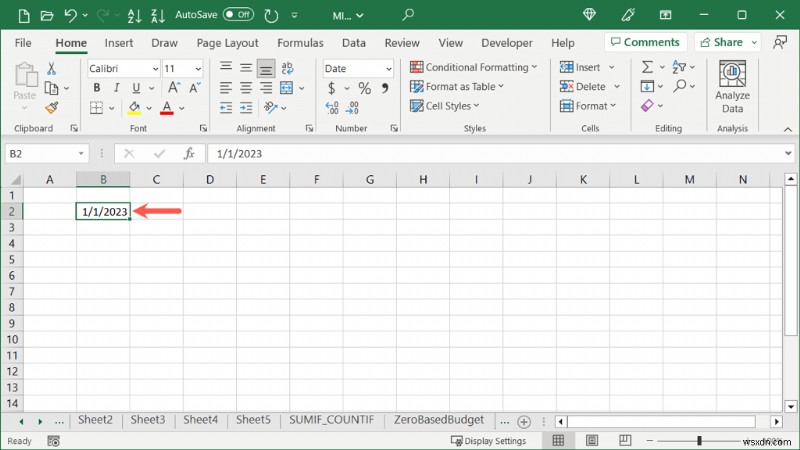Sort descending Z to A icon
Screen dimensions: 800x450
pyautogui.click(x=158, y=16)
